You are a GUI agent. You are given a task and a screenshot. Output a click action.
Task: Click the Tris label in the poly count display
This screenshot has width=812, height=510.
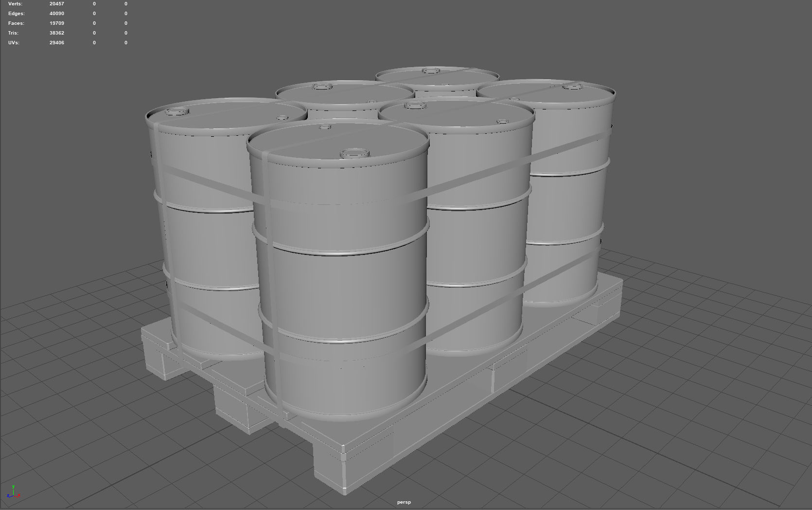(13, 33)
